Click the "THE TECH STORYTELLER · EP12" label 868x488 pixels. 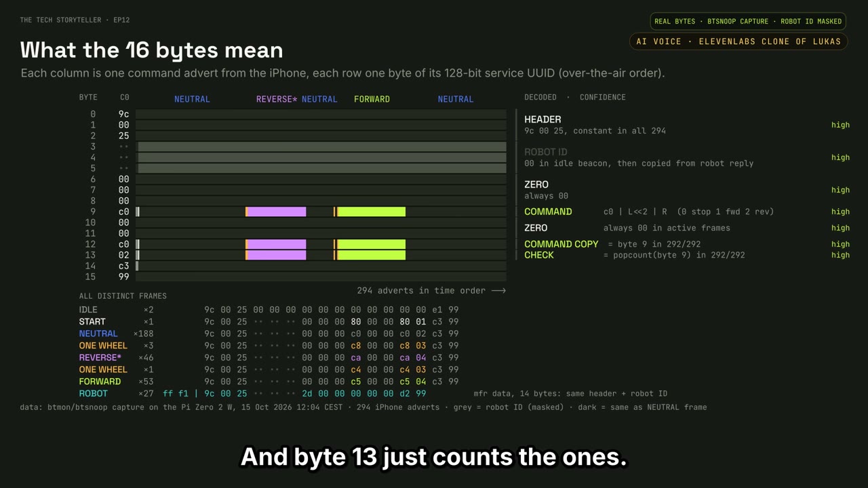coord(75,20)
